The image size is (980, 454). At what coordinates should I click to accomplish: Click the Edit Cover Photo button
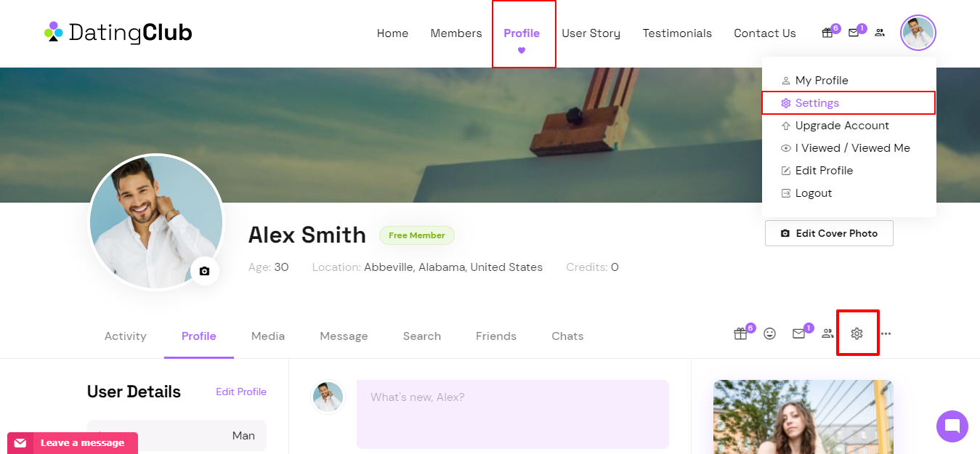click(829, 233)
